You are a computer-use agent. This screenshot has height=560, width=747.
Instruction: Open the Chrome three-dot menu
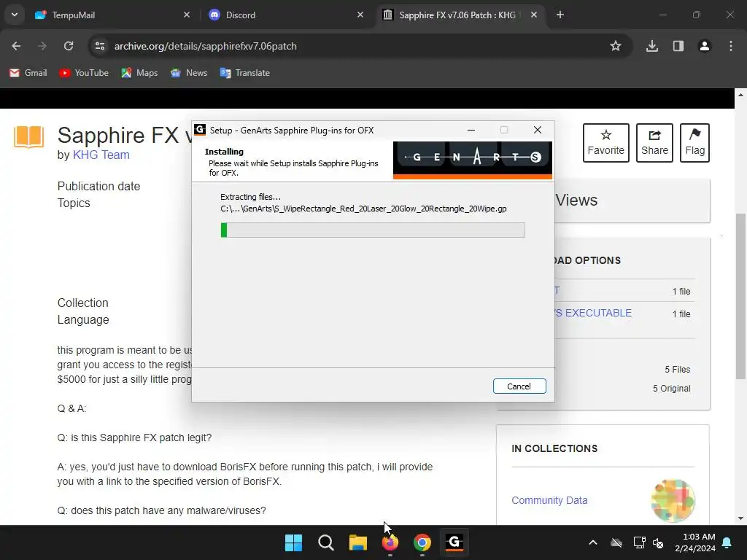click(x=731, y=46)
